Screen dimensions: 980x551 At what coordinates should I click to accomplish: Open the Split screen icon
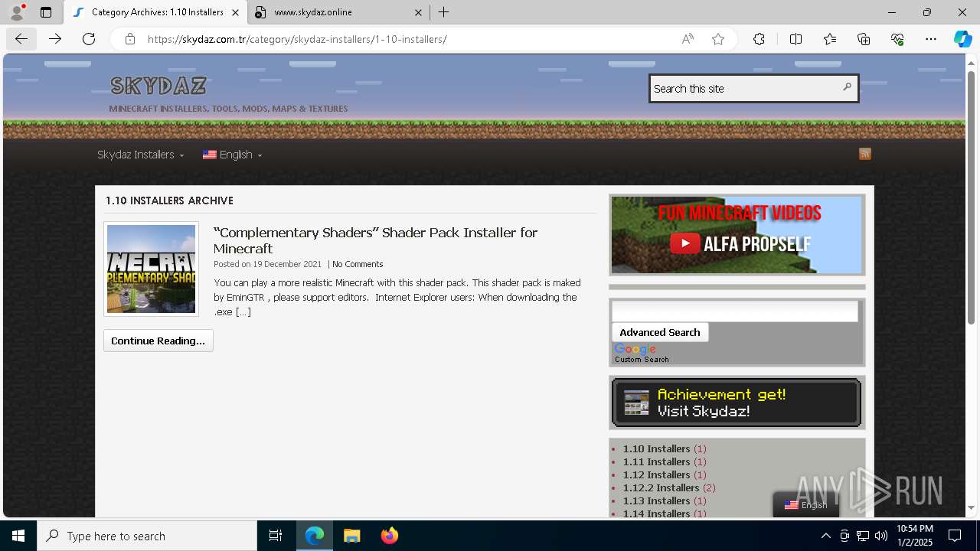pos(795,39)
